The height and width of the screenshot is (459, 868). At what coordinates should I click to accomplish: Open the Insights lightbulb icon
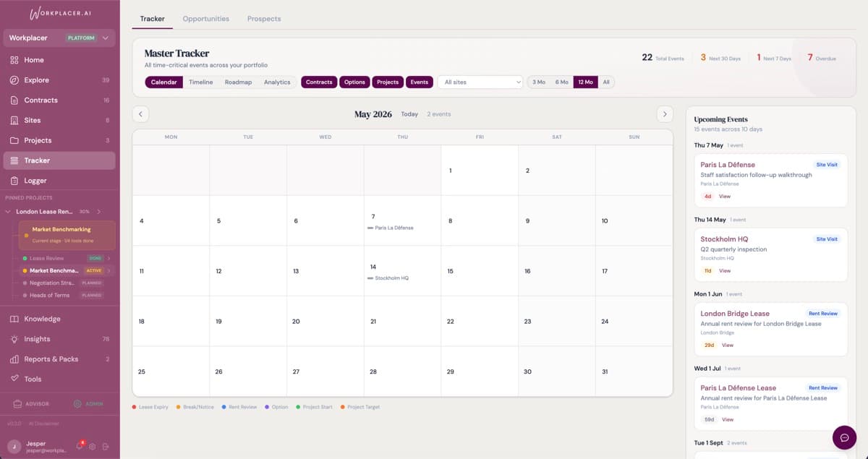point(14,339)
